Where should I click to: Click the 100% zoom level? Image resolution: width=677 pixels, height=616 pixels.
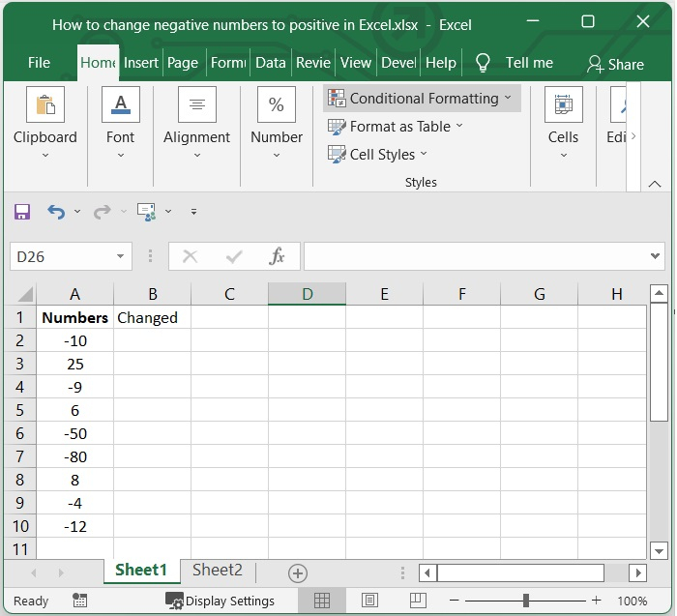633,601
